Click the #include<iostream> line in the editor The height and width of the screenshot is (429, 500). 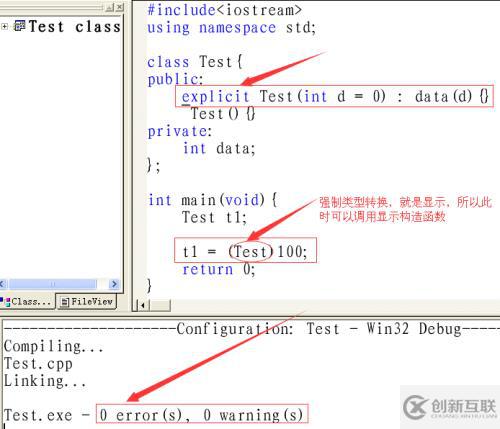[x=225, y=10]
